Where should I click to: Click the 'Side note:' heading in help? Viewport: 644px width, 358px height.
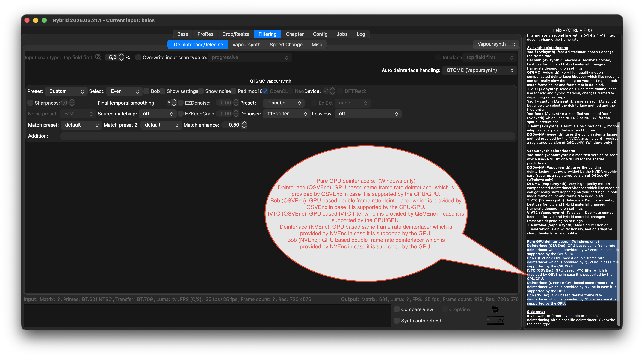[536, 312]
